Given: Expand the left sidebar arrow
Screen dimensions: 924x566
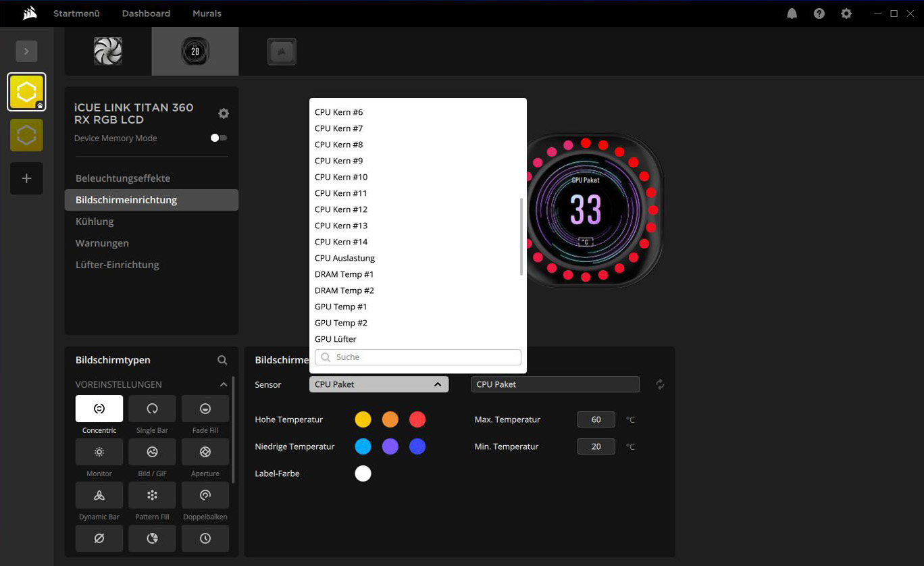Looking at the screenshot, I should pyautogui.click(x=26, y=51).
